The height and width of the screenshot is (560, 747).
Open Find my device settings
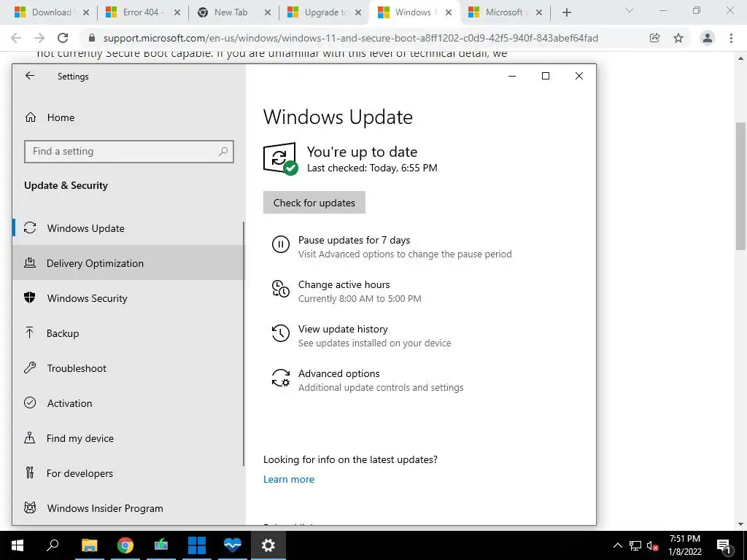[x=128, y=438]
